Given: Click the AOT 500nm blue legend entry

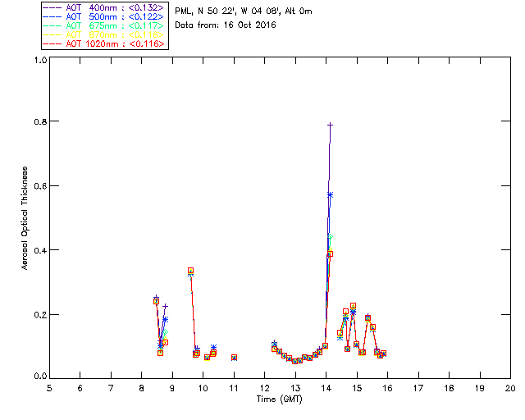Looking at the screenshot, I should [104, 16].
